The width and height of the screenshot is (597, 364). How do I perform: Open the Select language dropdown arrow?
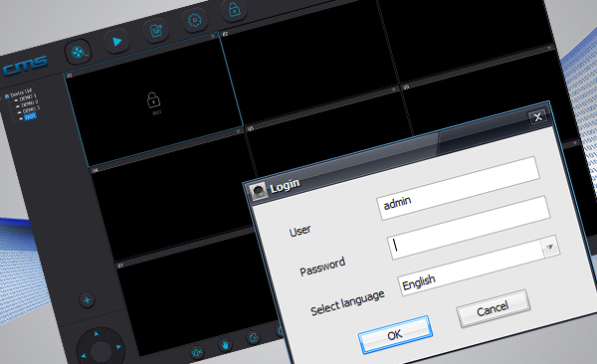[x=550, y=247]
